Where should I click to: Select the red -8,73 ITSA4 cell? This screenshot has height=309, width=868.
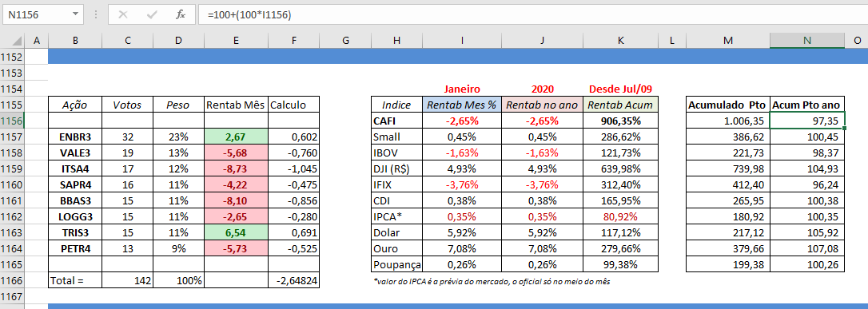click(x=237, y=168)
